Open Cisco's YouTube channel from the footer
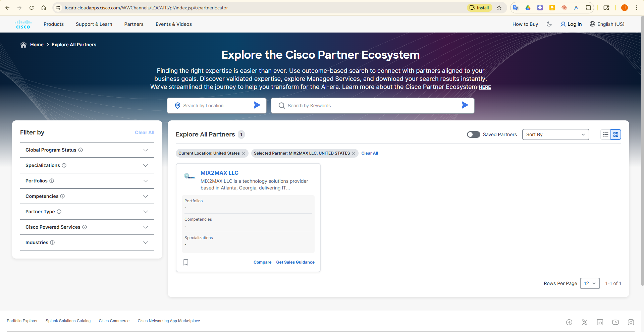 pyautogui.click(x=615, y=322)
